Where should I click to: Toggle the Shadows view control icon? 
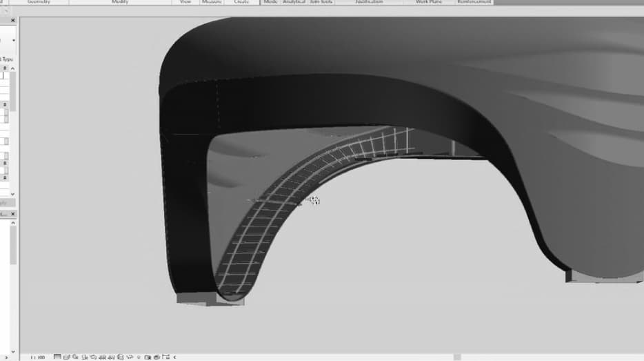coord(84,357)
